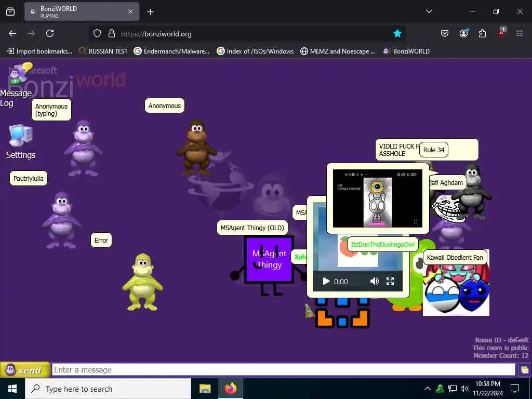Click Pautriyiulia's purple Bonzi character

click(x=61, y=220)
